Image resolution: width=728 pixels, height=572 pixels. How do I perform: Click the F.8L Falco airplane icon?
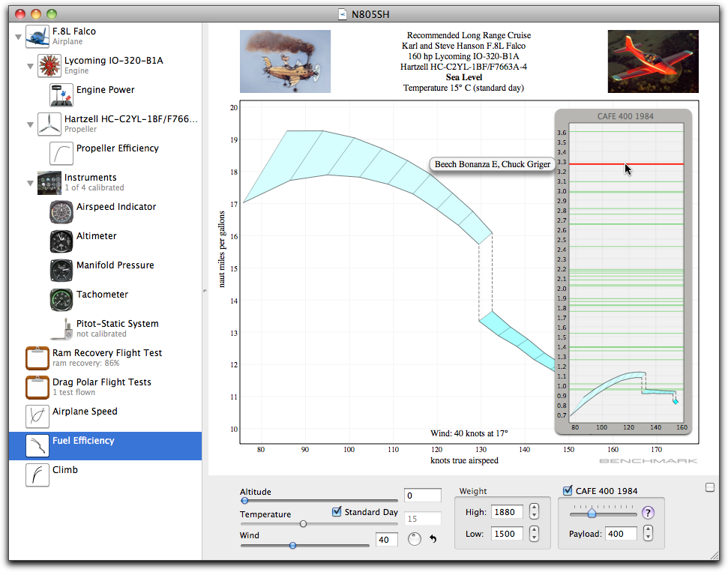coord(37,37)
